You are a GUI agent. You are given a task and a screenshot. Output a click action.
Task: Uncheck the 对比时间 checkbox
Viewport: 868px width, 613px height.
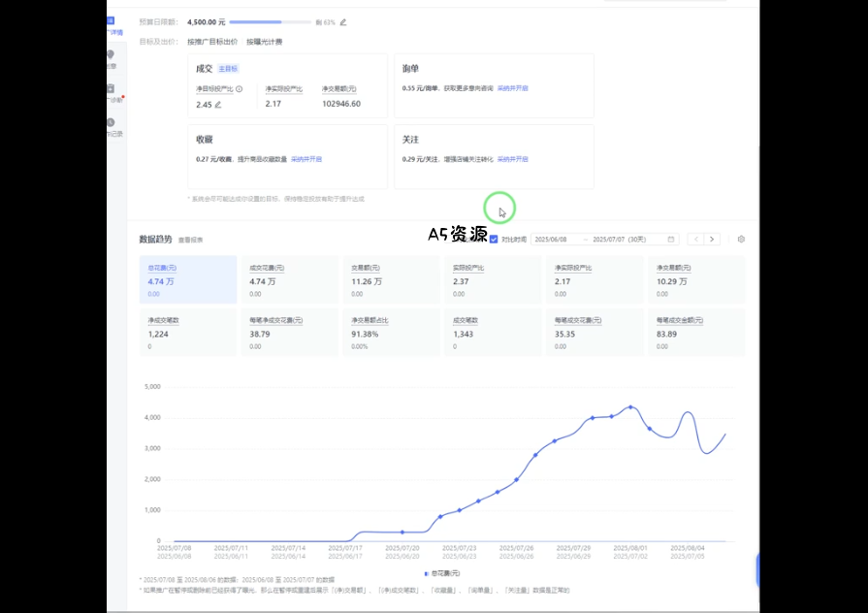pyautogui.click(x=494, y=239)
